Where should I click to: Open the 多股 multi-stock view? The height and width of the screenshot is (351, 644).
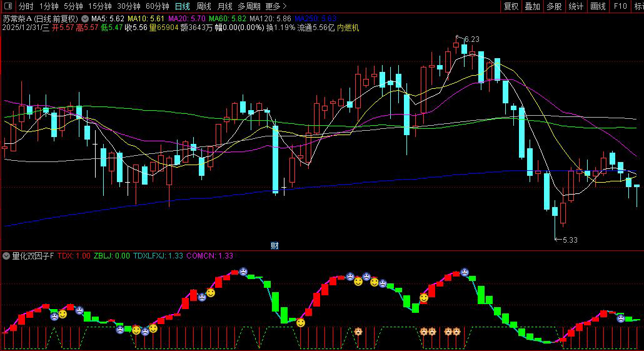[x=554, y=6]
